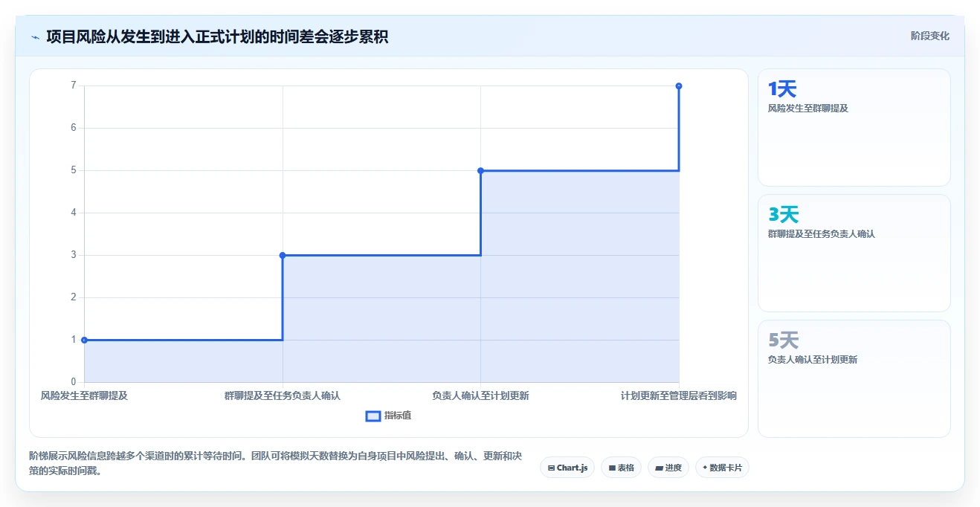980x507 pixels.
Task: Toggle the 指标值 legend swatch
Action: pos(373,416)
